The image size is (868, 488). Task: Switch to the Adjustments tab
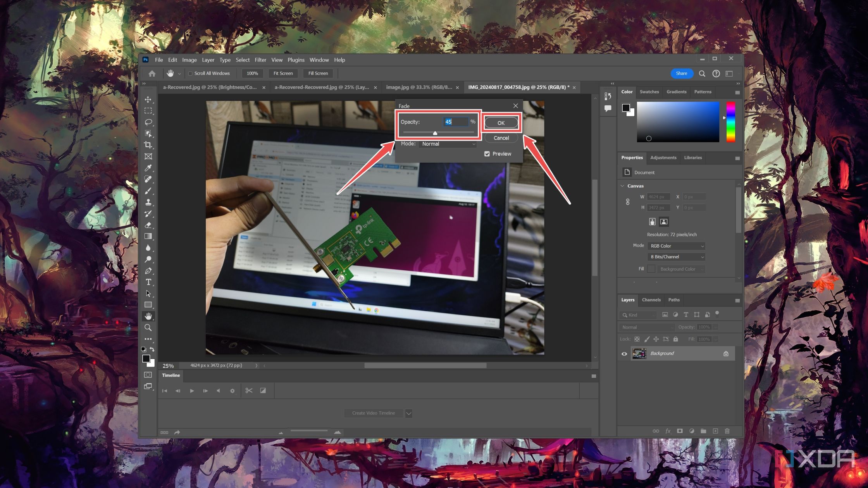point(663,158)
